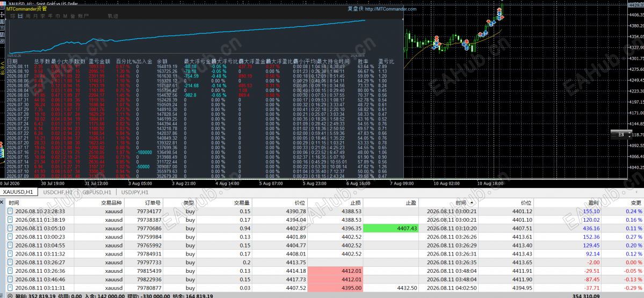Click the document icon of order 79784931
644x298 pixels.
[11, 253]
